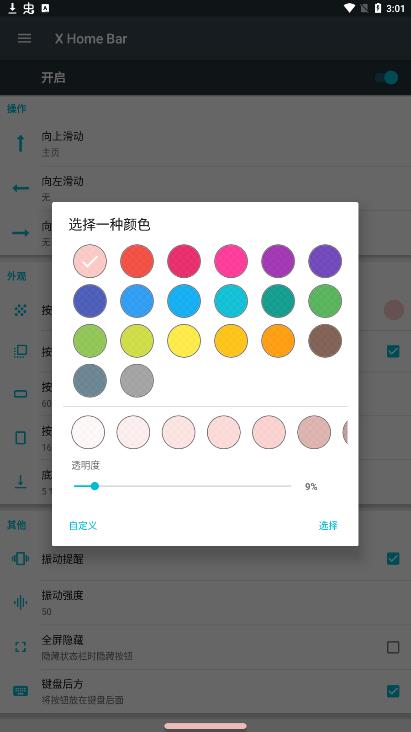Viewport: 411px width, 732px height.
Task: Pick the lightest pink shade swatch
Action: tap(88, 432)
